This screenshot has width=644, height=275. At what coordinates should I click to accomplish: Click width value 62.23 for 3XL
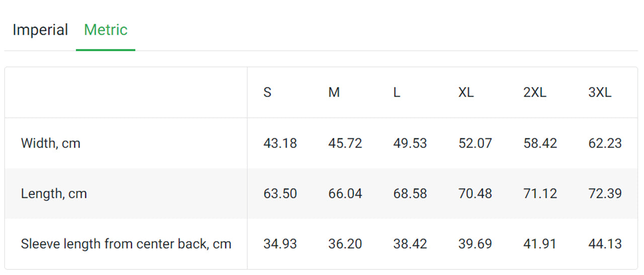click(x=605, y=143)
